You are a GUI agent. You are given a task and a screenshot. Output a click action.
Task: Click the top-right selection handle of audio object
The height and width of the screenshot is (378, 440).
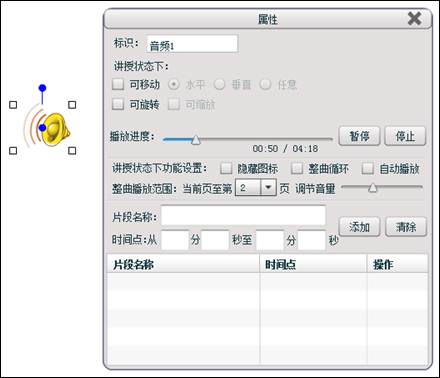[x=72, y=105]
